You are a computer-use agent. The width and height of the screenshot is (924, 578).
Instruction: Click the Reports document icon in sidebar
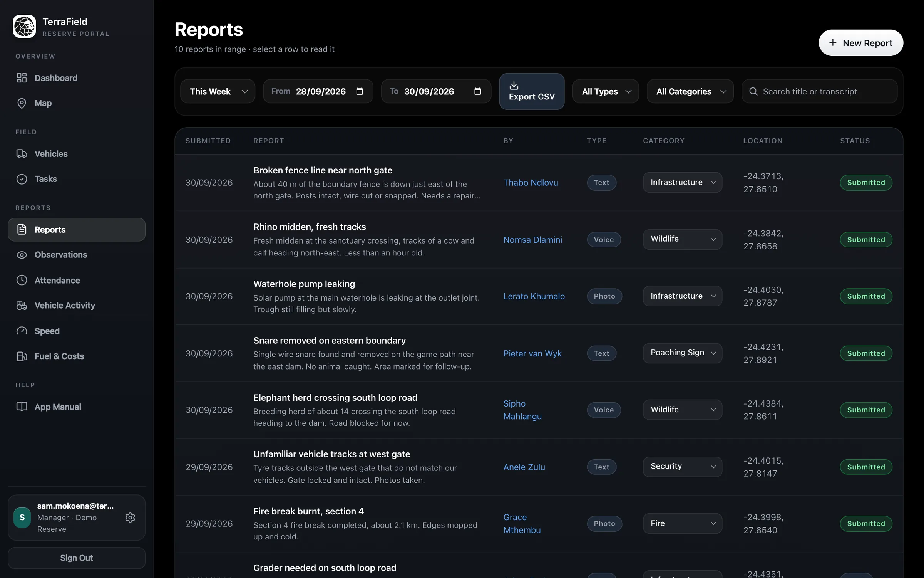22,230
